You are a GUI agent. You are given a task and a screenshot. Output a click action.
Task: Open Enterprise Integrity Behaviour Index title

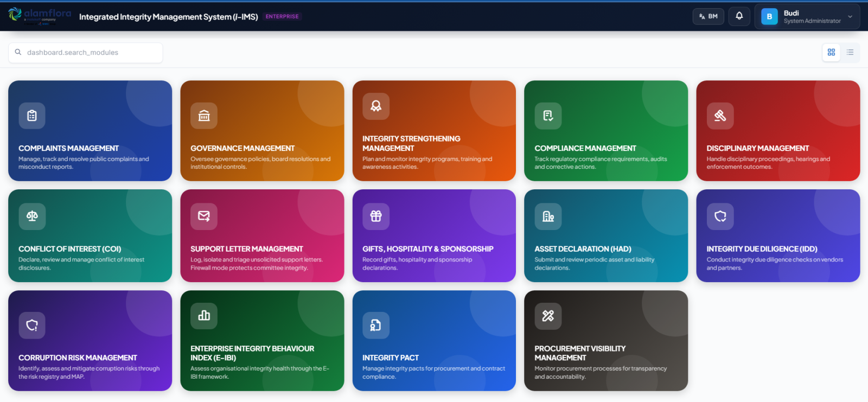click(x=252, y=353)
